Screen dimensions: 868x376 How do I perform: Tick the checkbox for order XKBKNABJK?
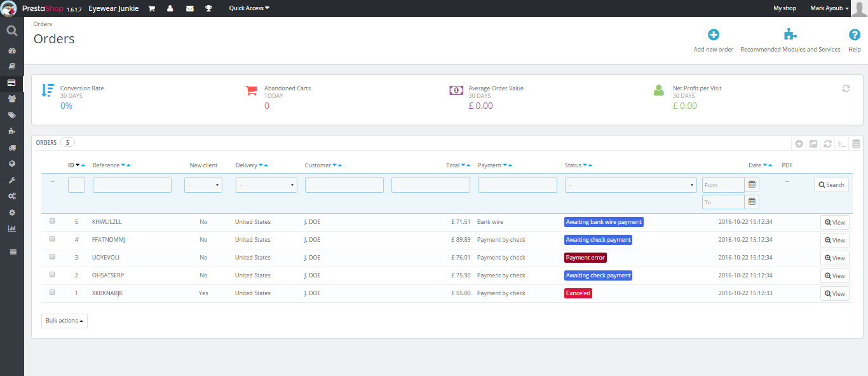point(52,293)
